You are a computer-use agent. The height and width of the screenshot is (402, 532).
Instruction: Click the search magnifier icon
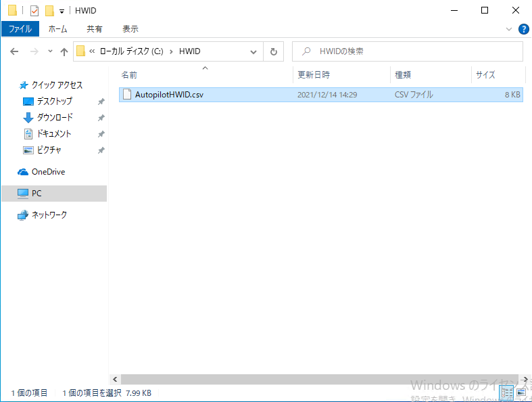point(306,51)
